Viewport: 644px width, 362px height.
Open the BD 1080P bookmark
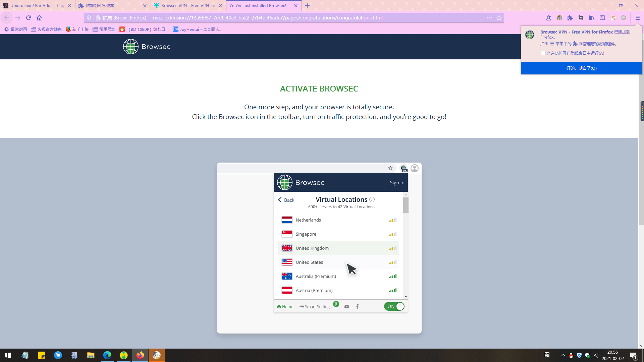pyautogui.click(x=144, y=29)
